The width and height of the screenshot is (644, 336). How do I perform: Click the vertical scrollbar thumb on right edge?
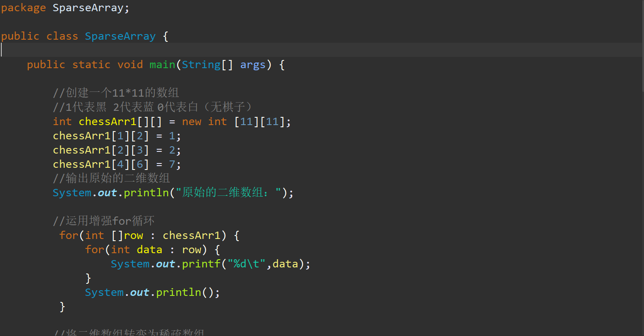642,45
